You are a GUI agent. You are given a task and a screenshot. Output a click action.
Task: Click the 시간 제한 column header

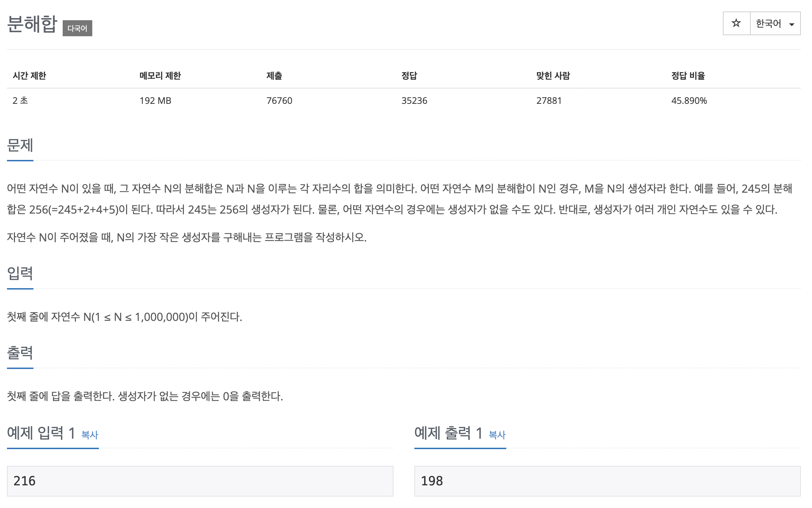pos(29,76)
